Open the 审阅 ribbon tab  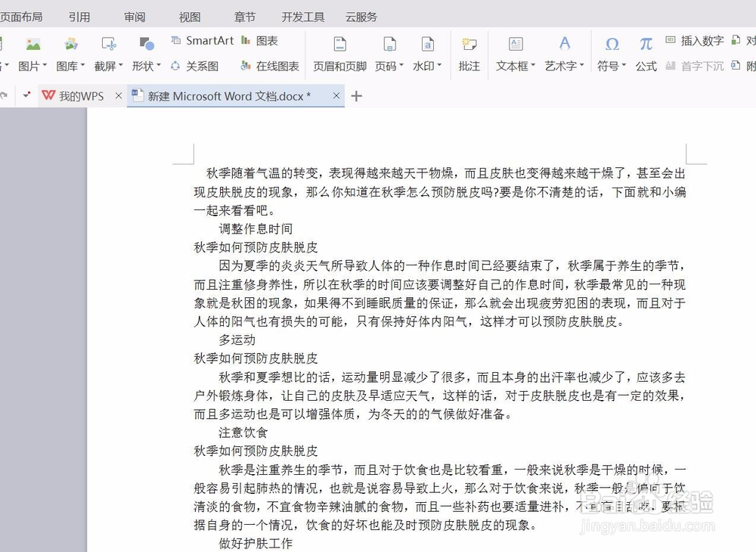coord(135,17)
